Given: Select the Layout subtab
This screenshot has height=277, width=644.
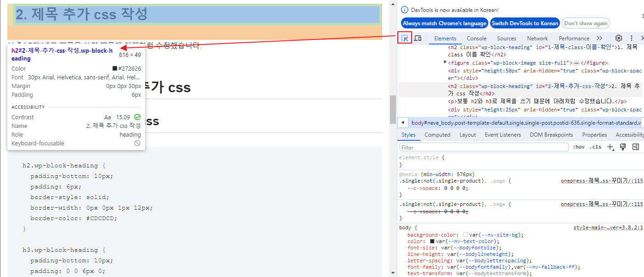Looking at the screenshot, I should (468, 135).
